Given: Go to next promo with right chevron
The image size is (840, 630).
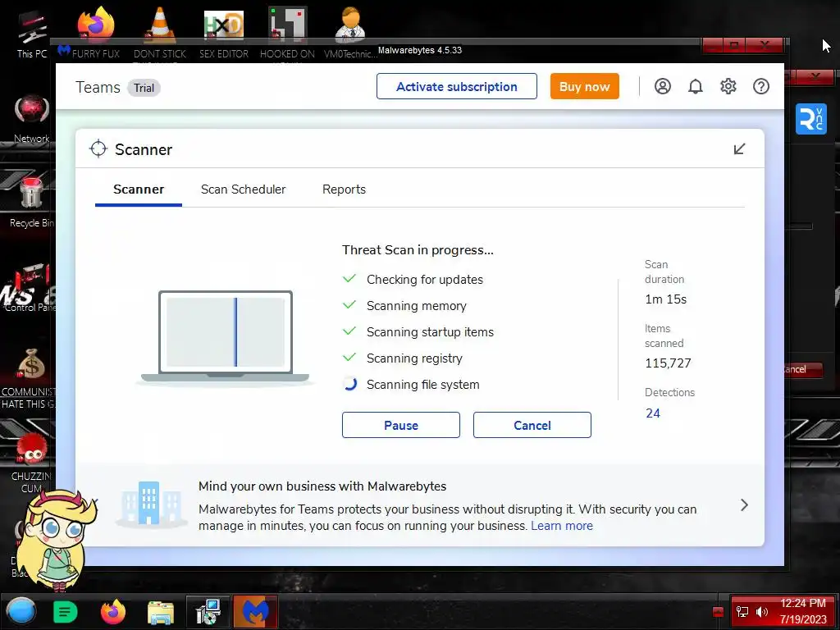Looking at the screenshot, I should pyautogui.click(x=744, y=504).
